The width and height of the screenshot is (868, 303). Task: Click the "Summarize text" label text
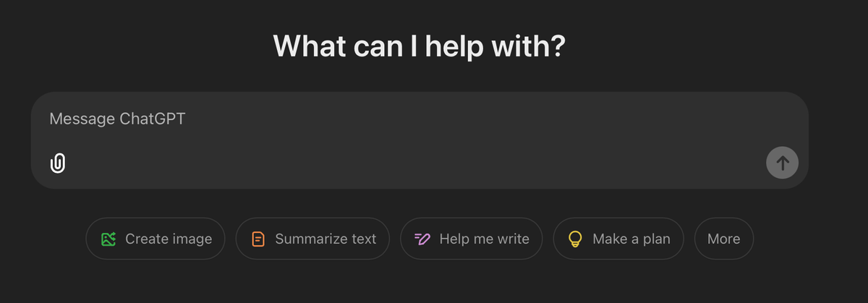coord(325,239)
